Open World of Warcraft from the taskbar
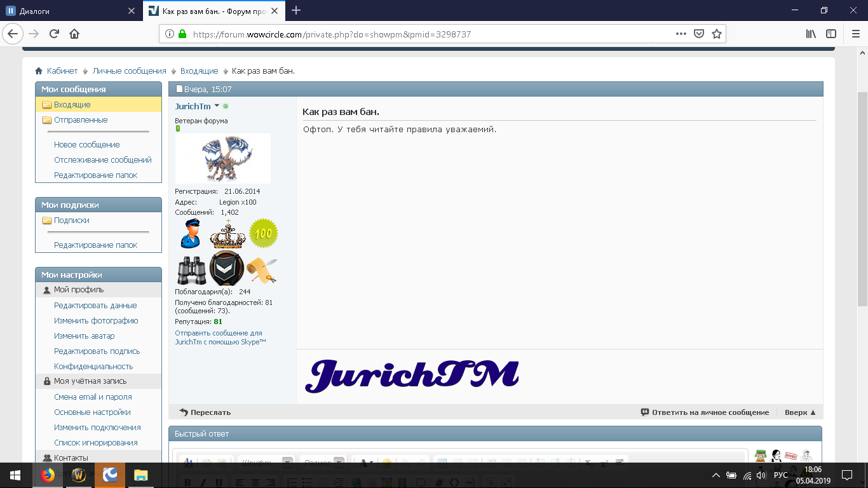 [79, 475]
